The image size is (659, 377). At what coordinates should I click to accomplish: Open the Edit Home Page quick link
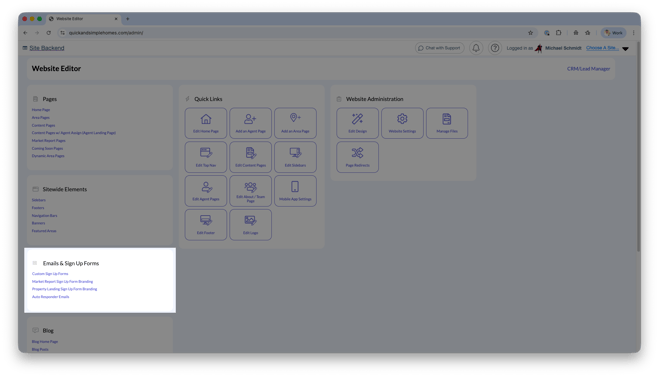point(206,123)
